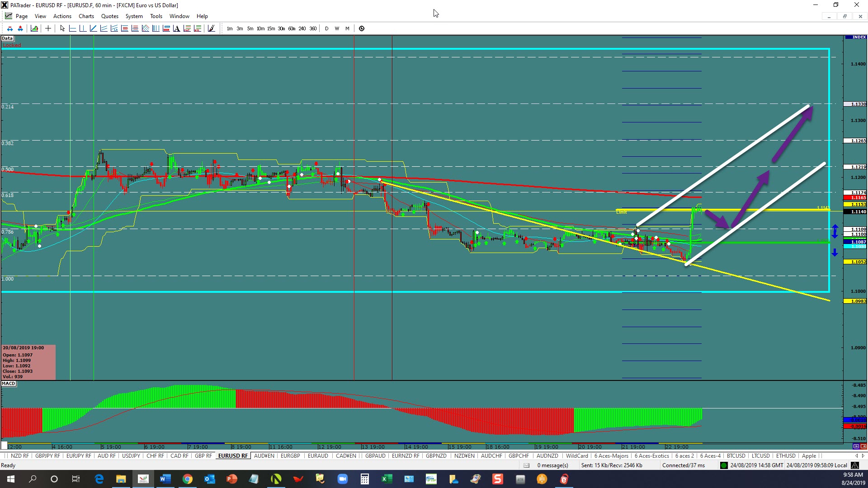Click the INDEX button on price axis
Viewport: 868px width, 488px height.
(x=855, y=37)
